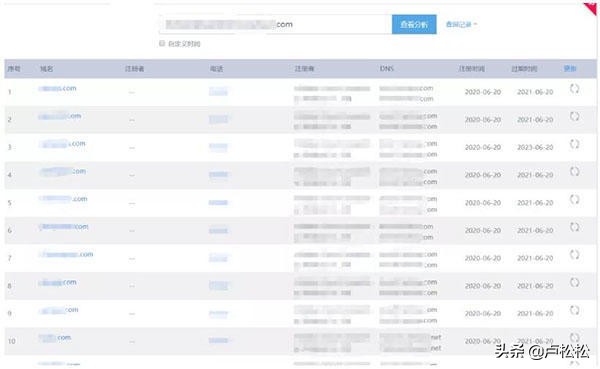The width and height of the screenshot is (600, 369).
Task: Select expiry date 2021-06-20 in row 6
Action: (x=535, y=230)
